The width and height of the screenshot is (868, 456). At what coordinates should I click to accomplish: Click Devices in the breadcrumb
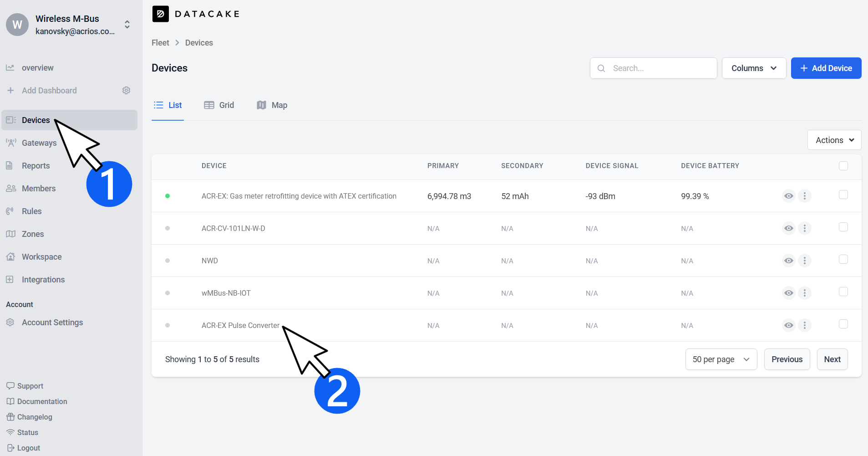(x=199, y=43)
